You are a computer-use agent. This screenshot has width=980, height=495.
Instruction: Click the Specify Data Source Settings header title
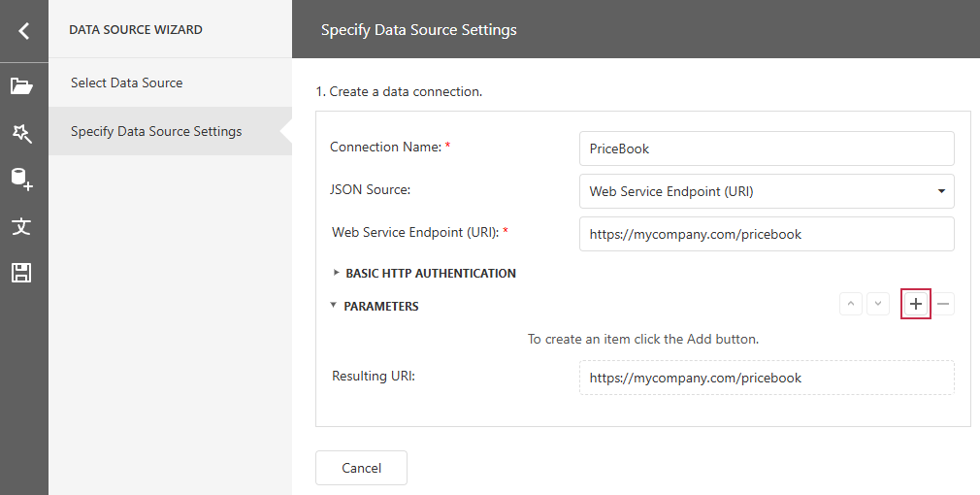[419, 29]
